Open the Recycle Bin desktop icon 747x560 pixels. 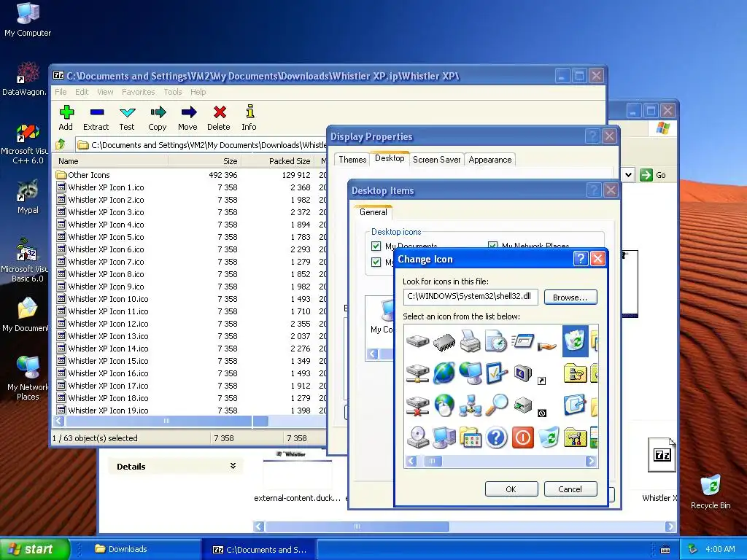point(711,491)
